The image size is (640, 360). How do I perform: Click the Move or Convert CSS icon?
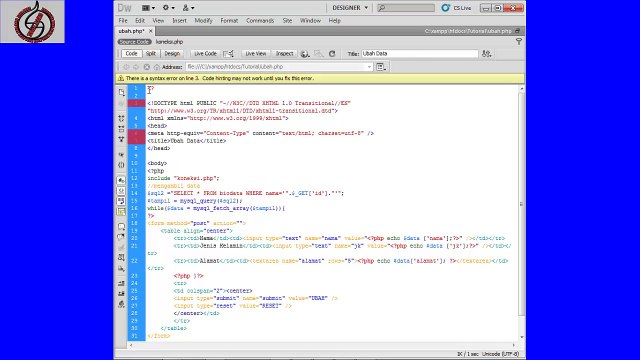coord(121,269)
